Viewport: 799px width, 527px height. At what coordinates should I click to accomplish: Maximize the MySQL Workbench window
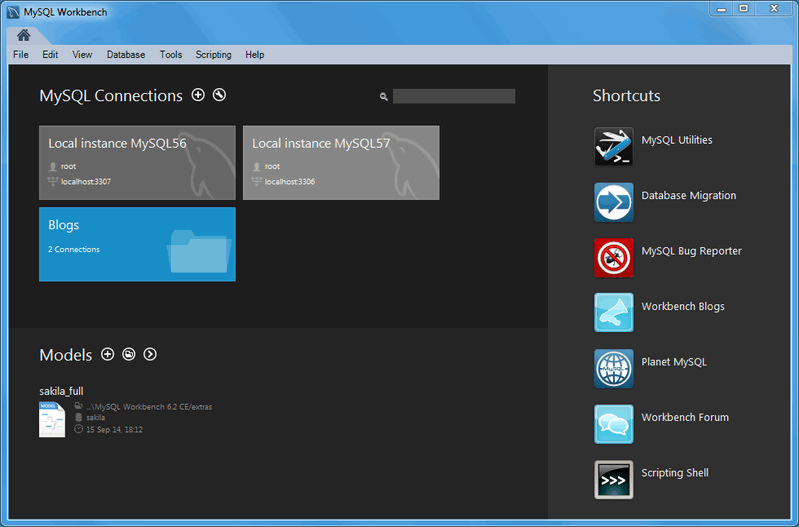pyautogui.click(x=744, y=9)
